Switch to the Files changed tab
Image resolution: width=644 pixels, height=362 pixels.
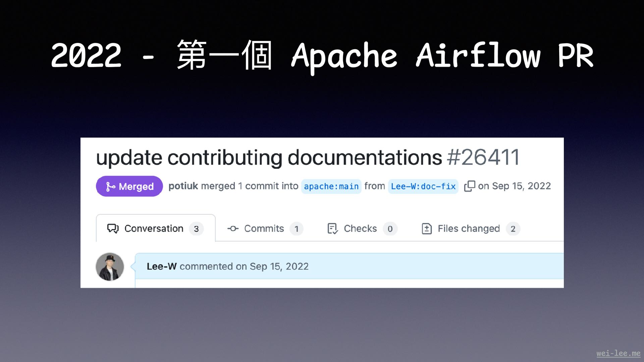469,229
